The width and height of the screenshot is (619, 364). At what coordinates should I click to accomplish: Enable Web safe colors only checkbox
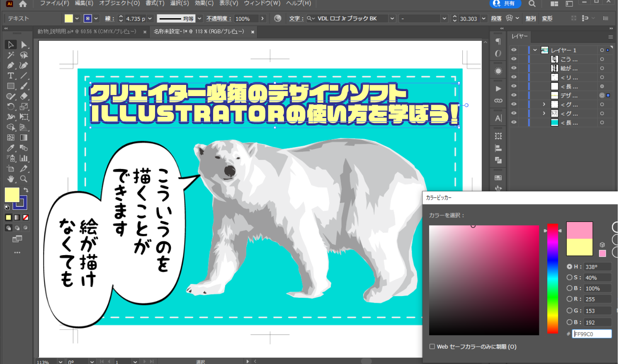click(x=432, y=347)
